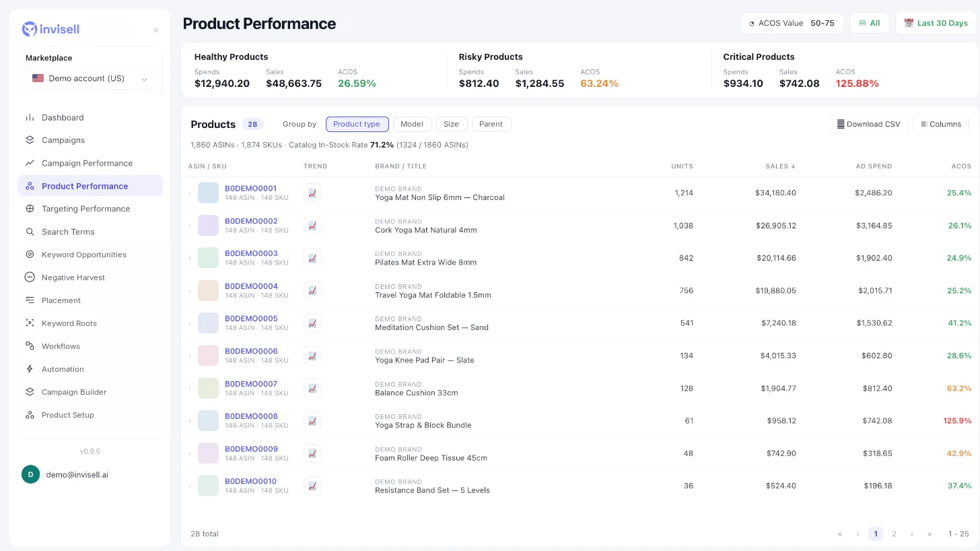Click the Search Terms magnifier icon
The height and width of the screenshot is (551, 980).
point(30,232)
